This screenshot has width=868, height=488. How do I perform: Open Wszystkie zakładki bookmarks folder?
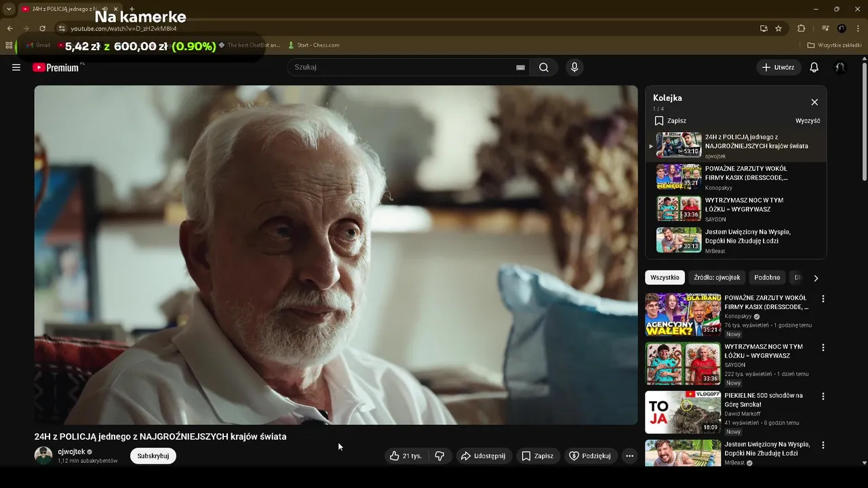834,45
